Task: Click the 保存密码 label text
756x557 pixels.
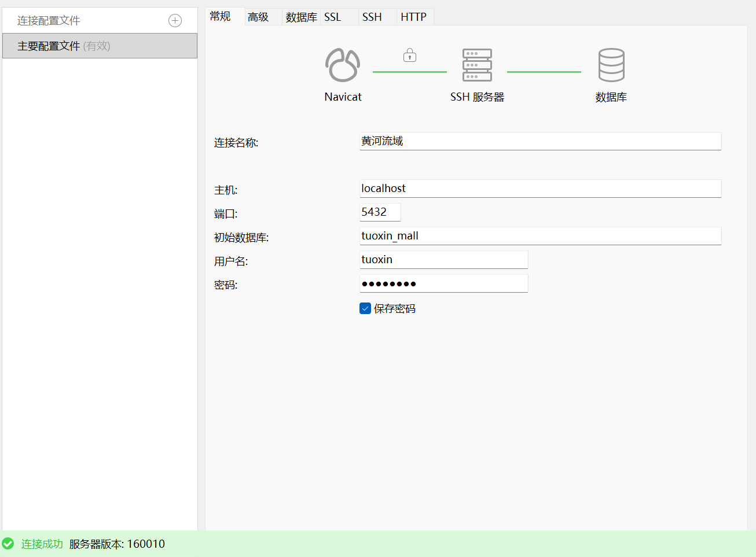Action: (x=395, y=309)
